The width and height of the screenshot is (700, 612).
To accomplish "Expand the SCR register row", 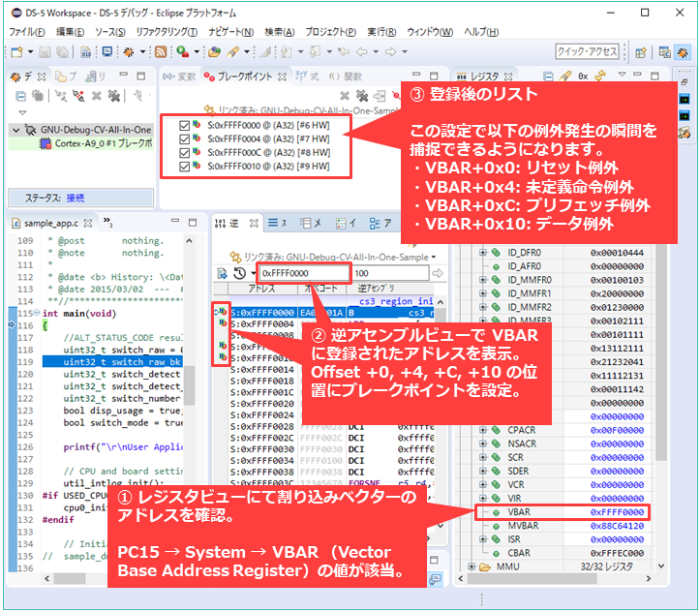I will click(482, 458).
